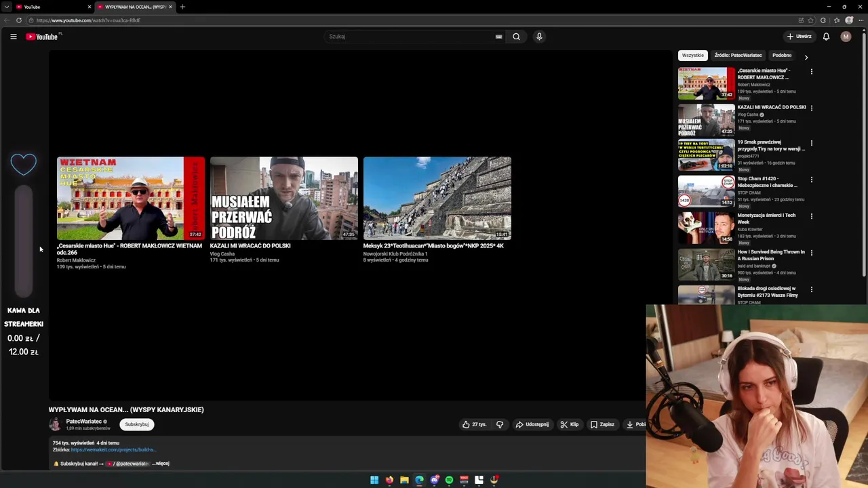Click the browser address bar URL
The width and height of the screenshot is (868, 488).
(x=88, y=20)
